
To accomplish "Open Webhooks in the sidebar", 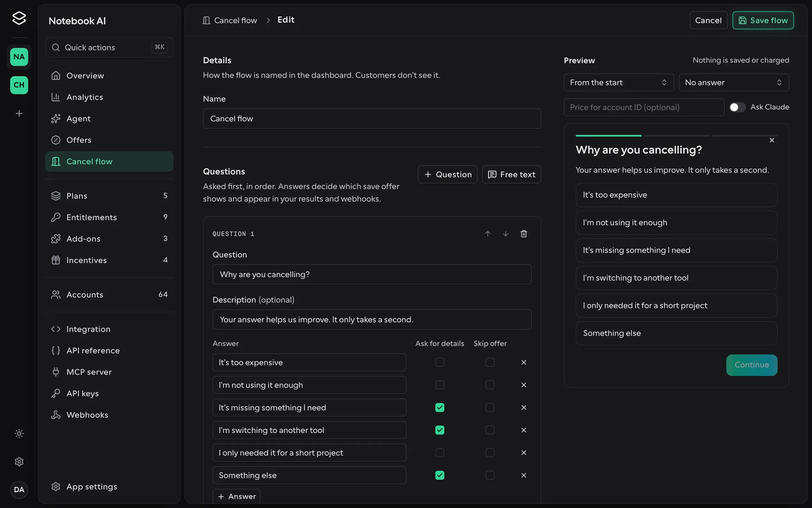I will click(109, 415).
